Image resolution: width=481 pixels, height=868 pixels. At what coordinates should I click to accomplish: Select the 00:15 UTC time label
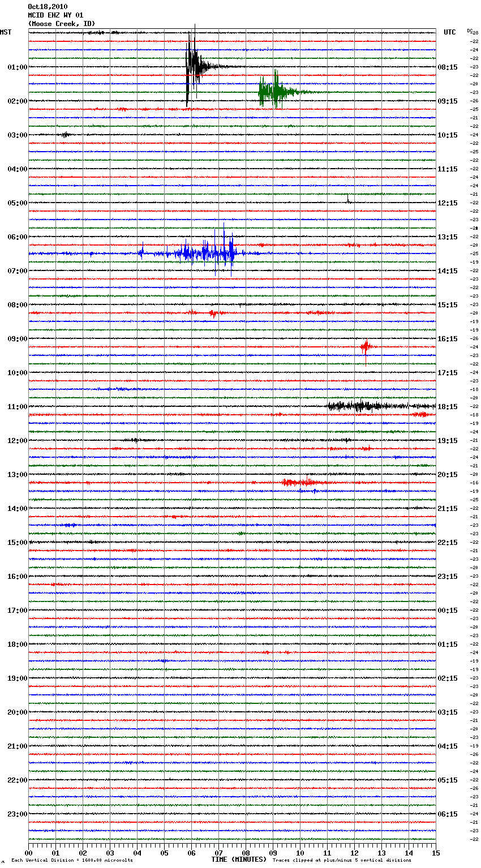(448, 611)
